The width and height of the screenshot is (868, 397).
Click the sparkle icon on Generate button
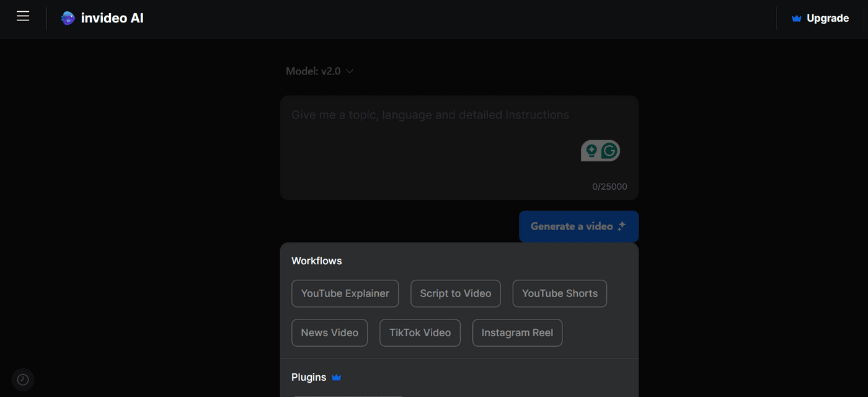[x=621, y=226]
